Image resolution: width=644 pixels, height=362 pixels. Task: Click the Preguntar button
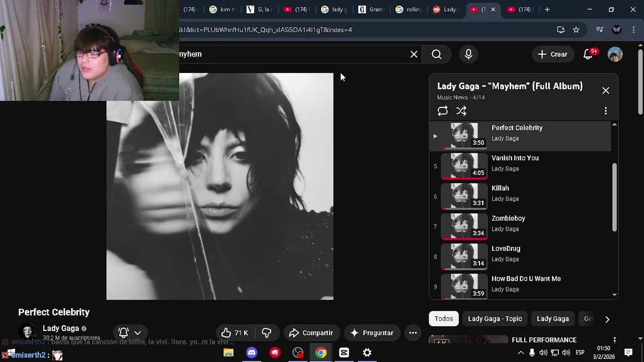(x=372, y=333)
